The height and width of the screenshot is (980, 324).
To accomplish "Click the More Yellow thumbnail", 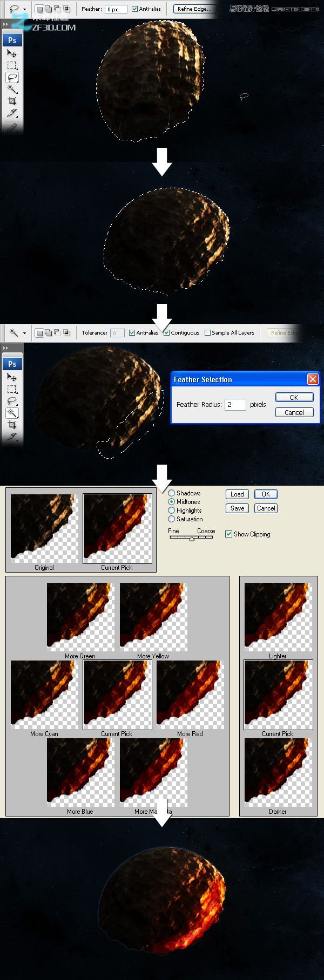I will point(153,617).
